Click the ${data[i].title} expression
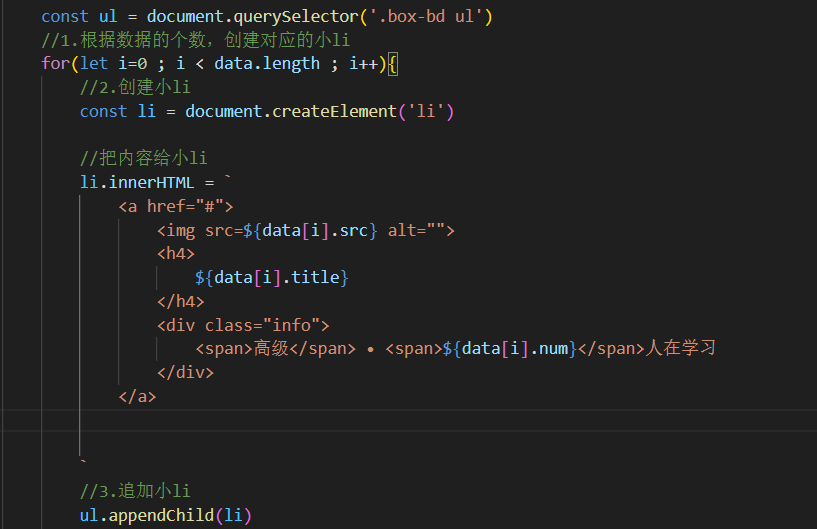 [x=271, y=277]
